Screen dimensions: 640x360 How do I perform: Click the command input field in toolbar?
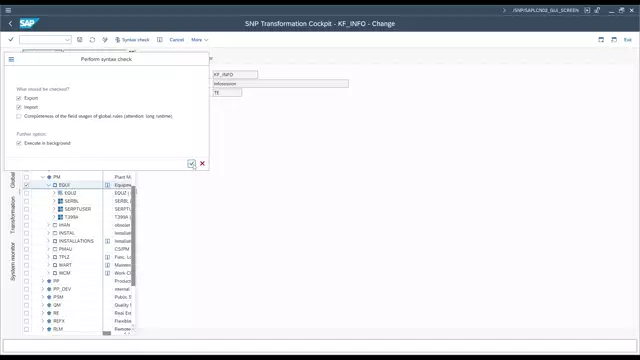pos(42,40)
